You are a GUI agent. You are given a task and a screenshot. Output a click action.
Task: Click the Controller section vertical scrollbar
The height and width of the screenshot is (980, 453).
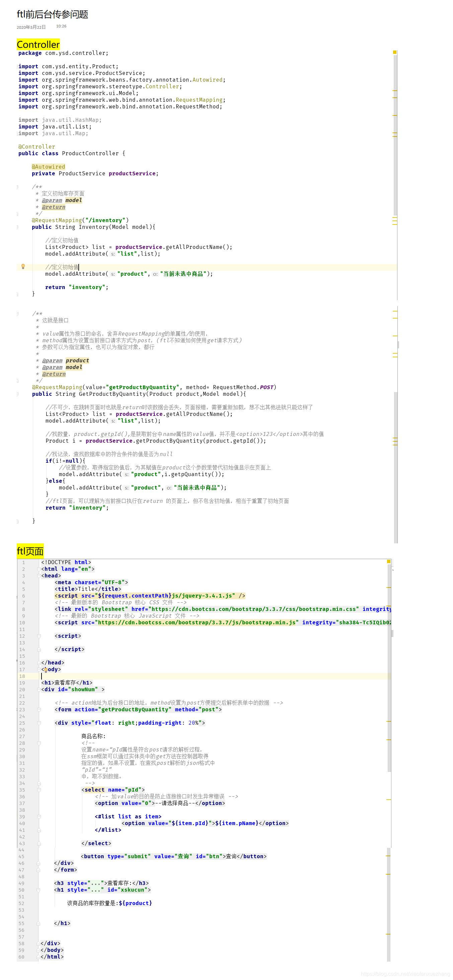point(395,136)
